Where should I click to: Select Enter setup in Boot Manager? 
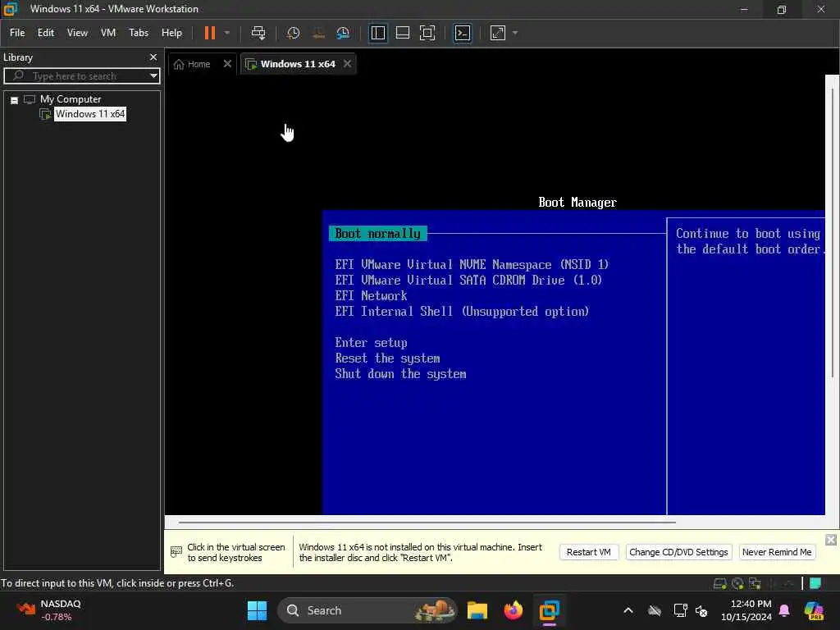pyautogui.click(x=371, y=343)
